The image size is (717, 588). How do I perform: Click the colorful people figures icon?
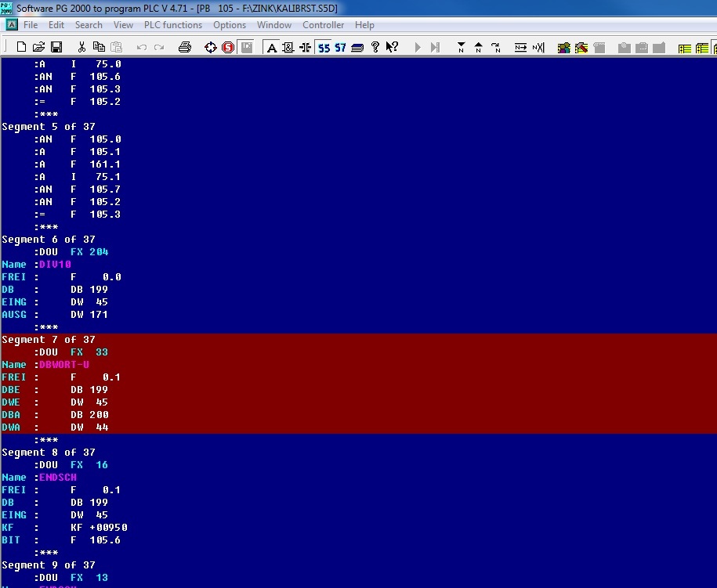(564, 47)
